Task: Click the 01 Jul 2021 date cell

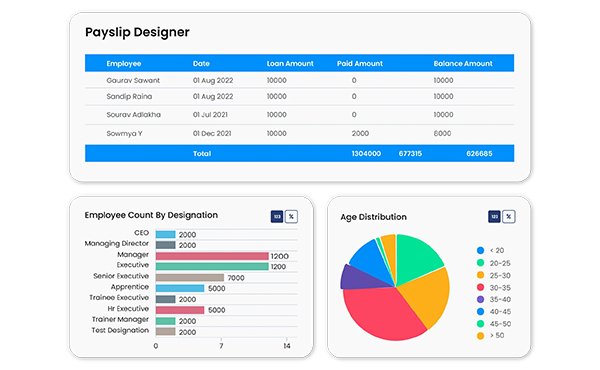Action: pyautogui.click(x=210, y=114)
